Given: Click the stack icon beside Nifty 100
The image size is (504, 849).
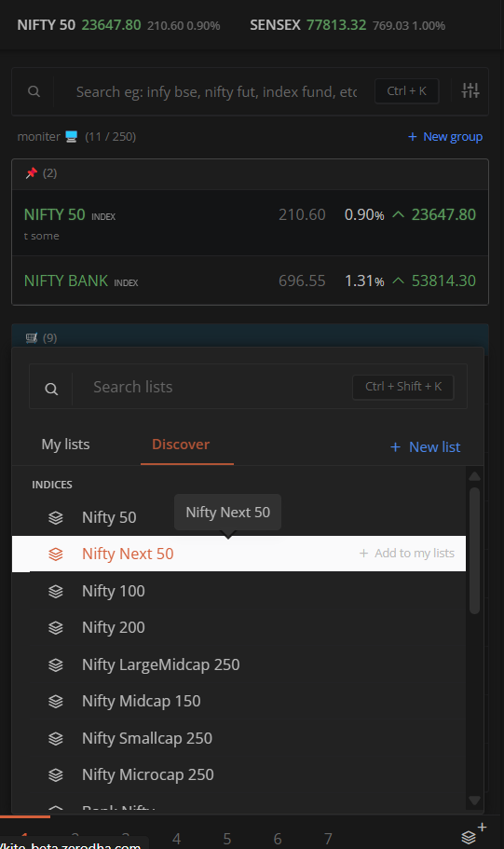Looking at the screenshot, I should pyautogui.click(x=56, y=591).
